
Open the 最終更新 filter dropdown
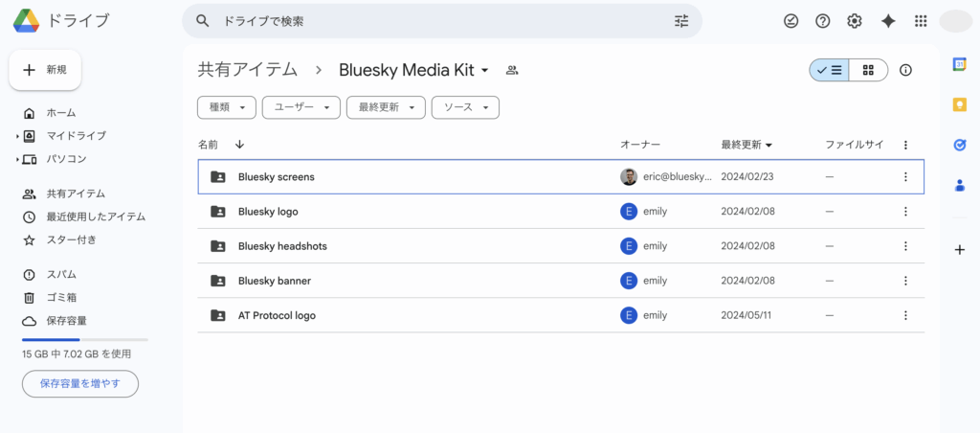click(x=387, y=107)
